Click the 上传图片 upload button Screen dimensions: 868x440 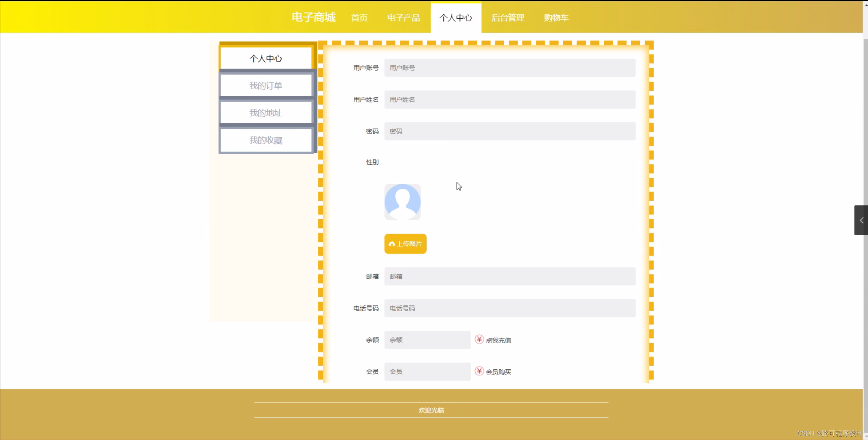point(405,244)
